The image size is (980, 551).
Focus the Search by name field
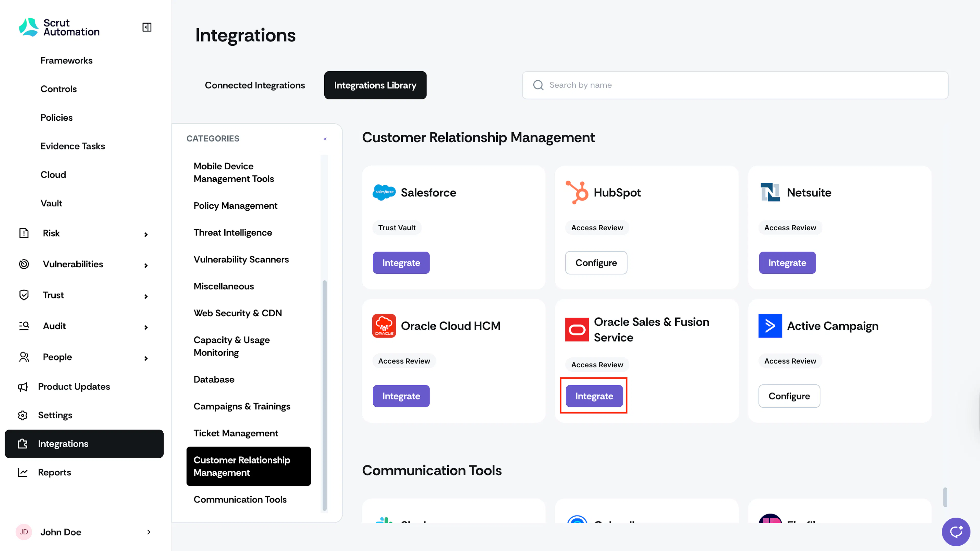point(735,85)
